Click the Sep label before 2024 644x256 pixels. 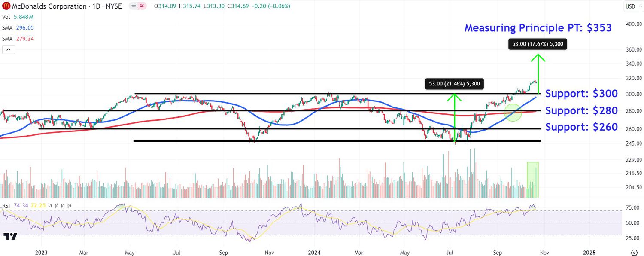coord(223,252)
